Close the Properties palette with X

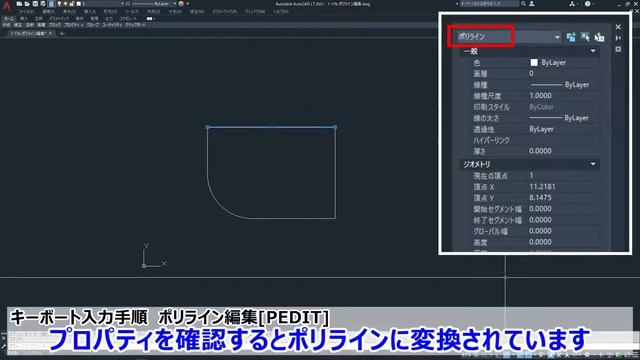click(x=618, y=27)
